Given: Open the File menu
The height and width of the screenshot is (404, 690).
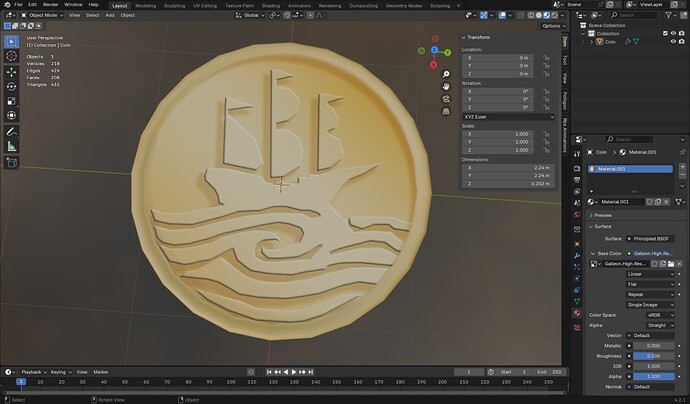Looking at the screenshot, I should [18, 5].
